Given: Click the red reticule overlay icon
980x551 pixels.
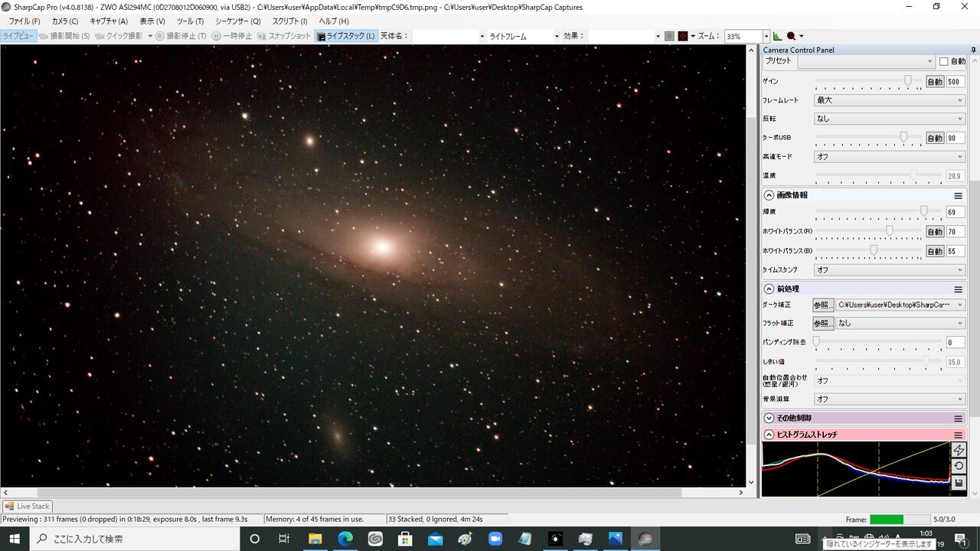Looking at the screenshot, I should (x=683, y=36).
